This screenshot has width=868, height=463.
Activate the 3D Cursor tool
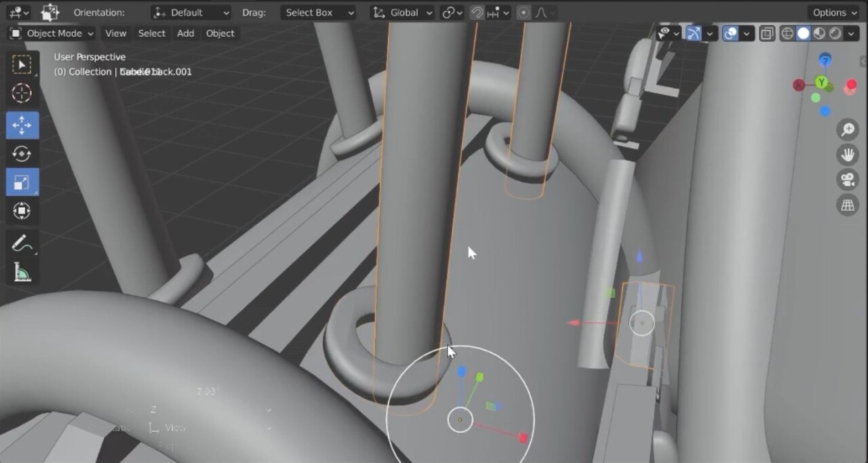[22, 94]
